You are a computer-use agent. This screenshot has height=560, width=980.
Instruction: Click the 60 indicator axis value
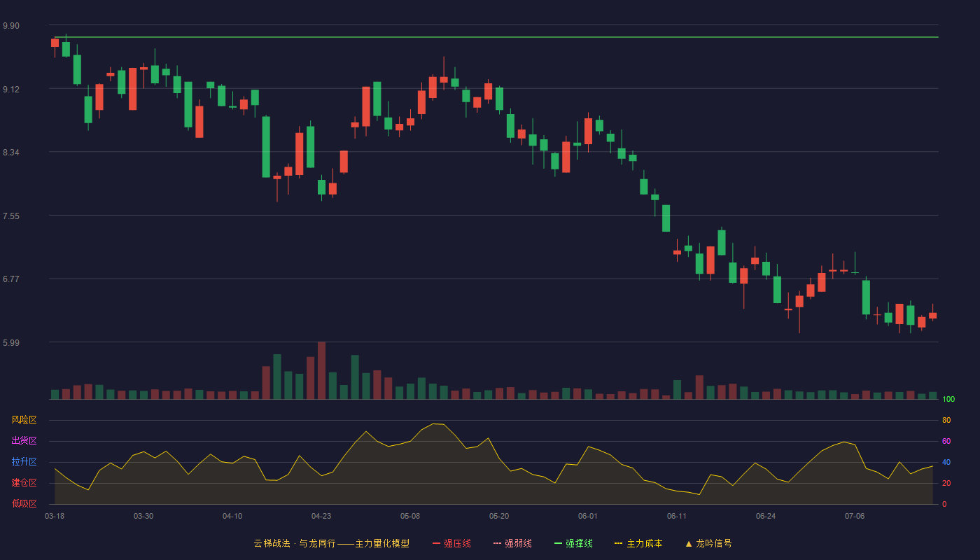click(946, 442)
